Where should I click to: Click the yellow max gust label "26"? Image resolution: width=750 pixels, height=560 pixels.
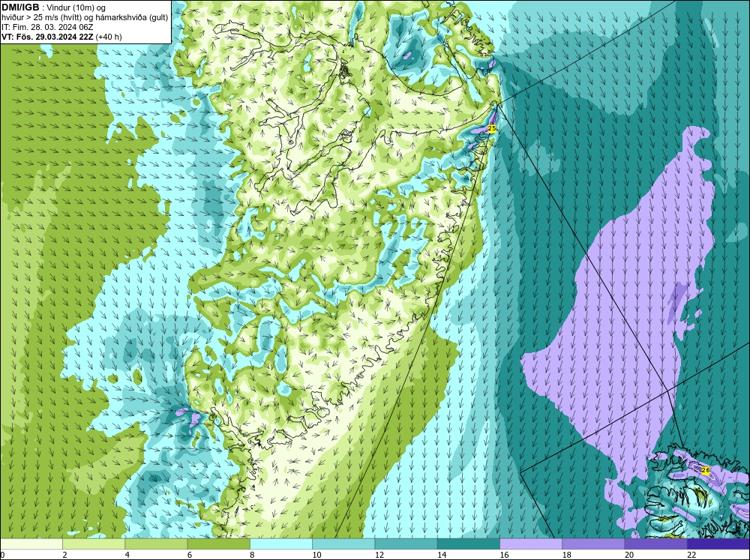(706, 470)
